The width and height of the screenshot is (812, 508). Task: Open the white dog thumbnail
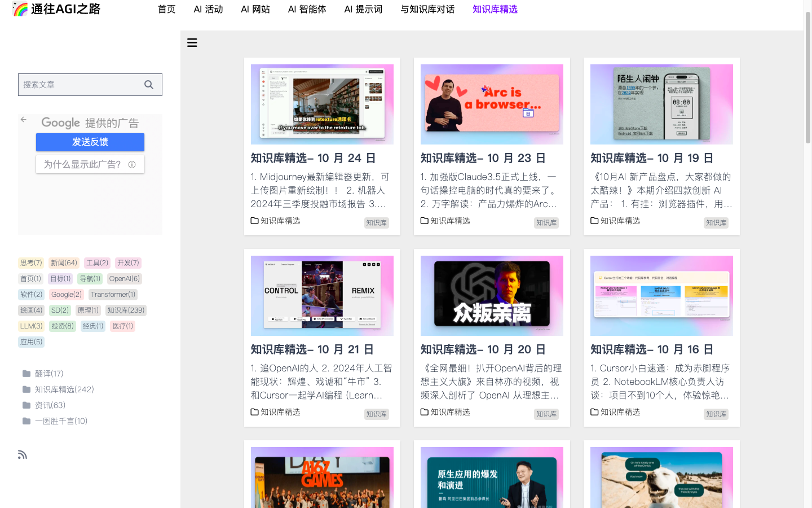661,478
